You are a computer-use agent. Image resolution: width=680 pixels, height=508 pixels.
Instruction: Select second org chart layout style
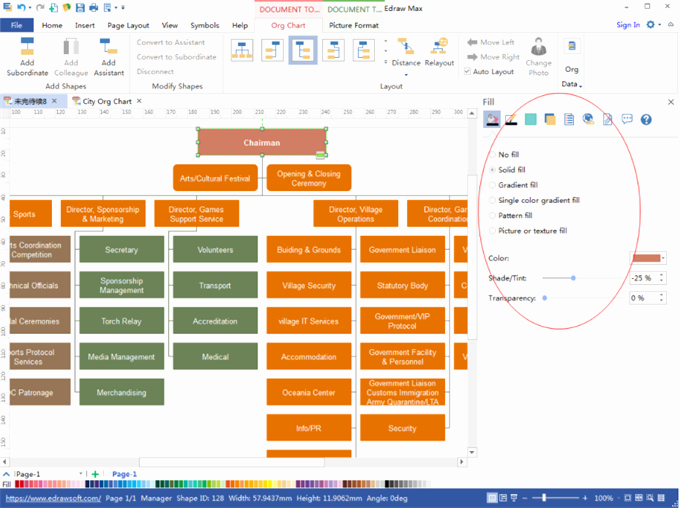(272, 50)
